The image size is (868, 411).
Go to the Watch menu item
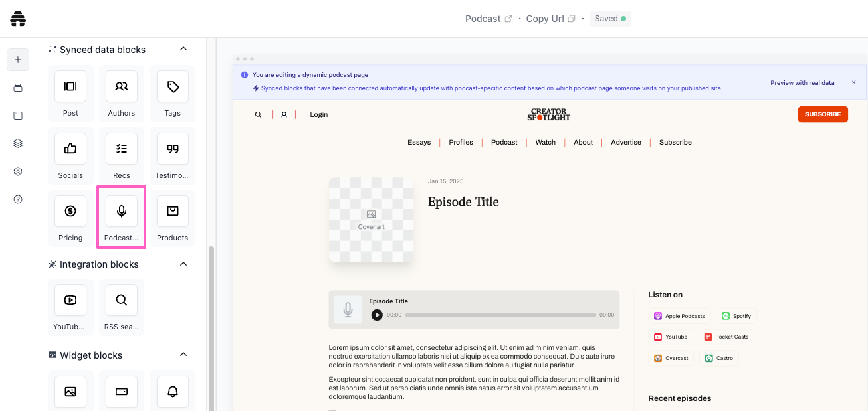click(x=545, y=143)
